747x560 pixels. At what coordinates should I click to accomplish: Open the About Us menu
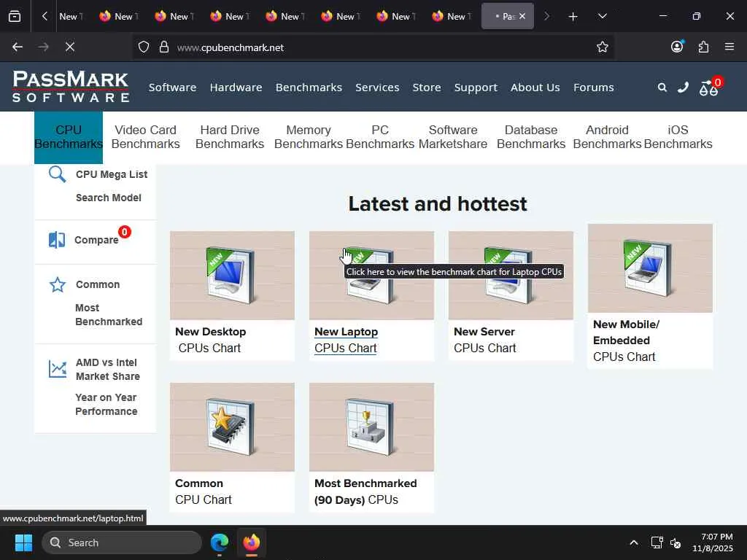click(x=535, y=87)
